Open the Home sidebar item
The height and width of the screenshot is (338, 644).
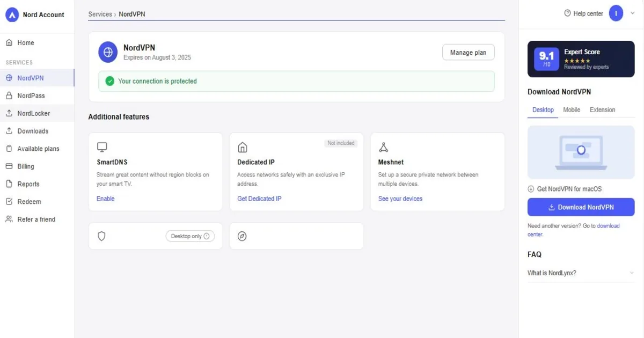(x=37, y=43)
